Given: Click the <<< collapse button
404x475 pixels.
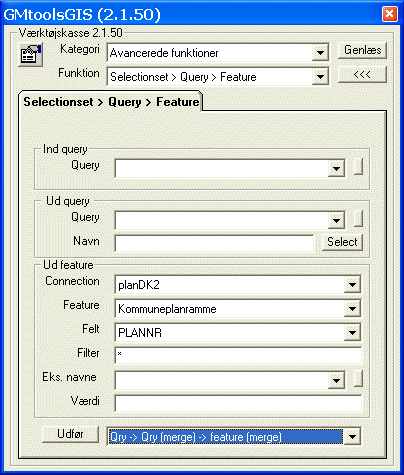Looking at the screenshot, I should [x=362, y=74].
